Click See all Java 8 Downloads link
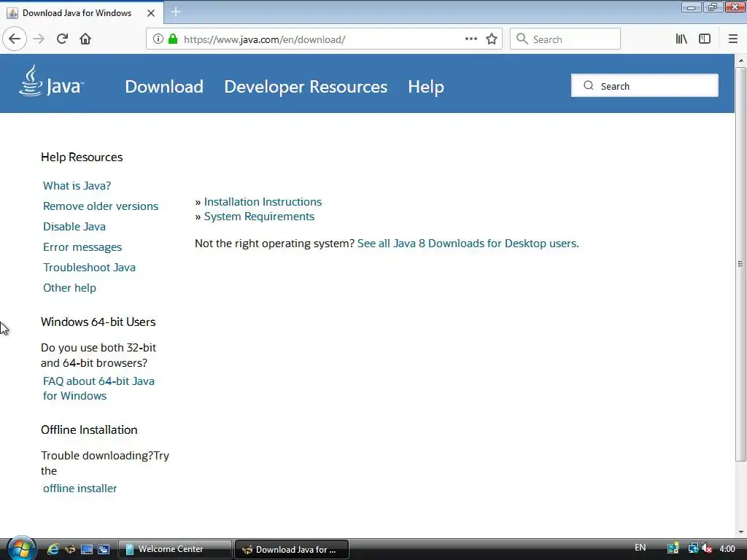Viewport: 747px width, 560px height. point(468,244)
